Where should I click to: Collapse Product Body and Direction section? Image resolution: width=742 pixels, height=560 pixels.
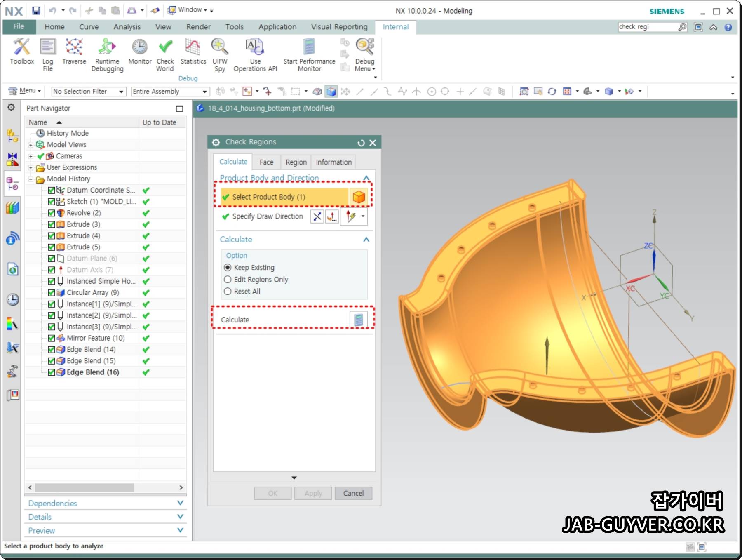(366, 178)
